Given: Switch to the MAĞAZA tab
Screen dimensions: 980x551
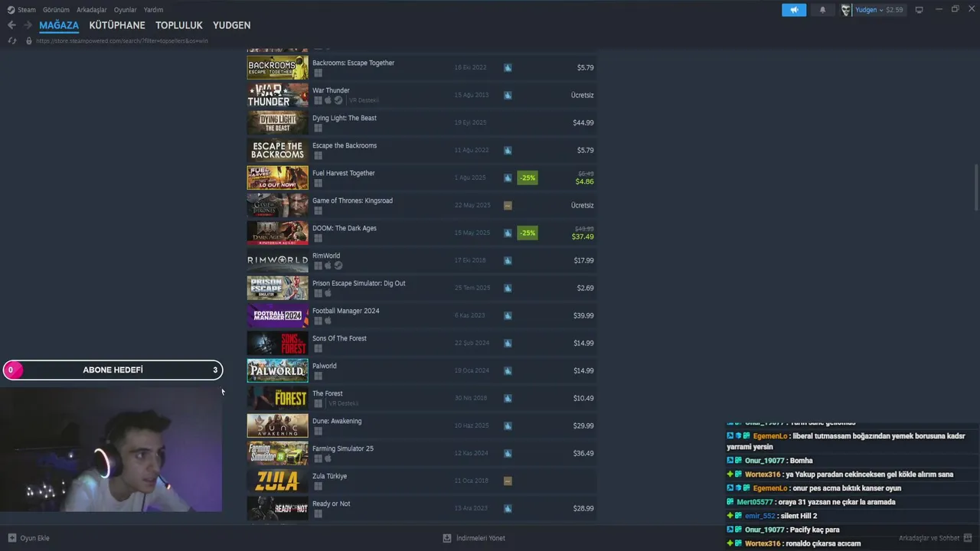Looking at the screenshot, I should click(x=59, y=25).
